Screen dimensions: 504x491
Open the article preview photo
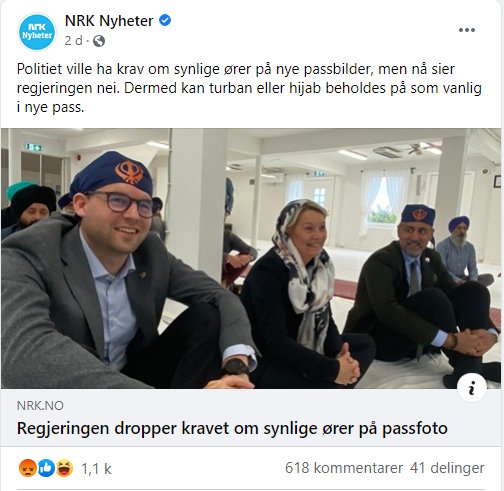(x=251, y=259)
